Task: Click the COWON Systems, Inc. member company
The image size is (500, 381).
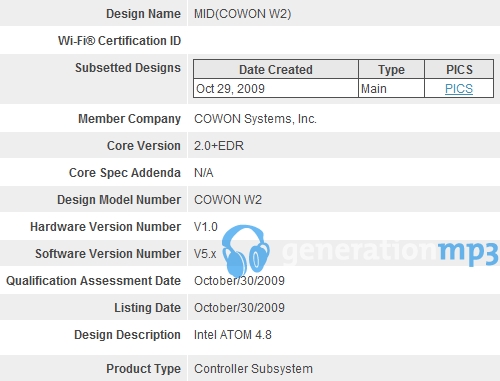Action: (255, 119)
